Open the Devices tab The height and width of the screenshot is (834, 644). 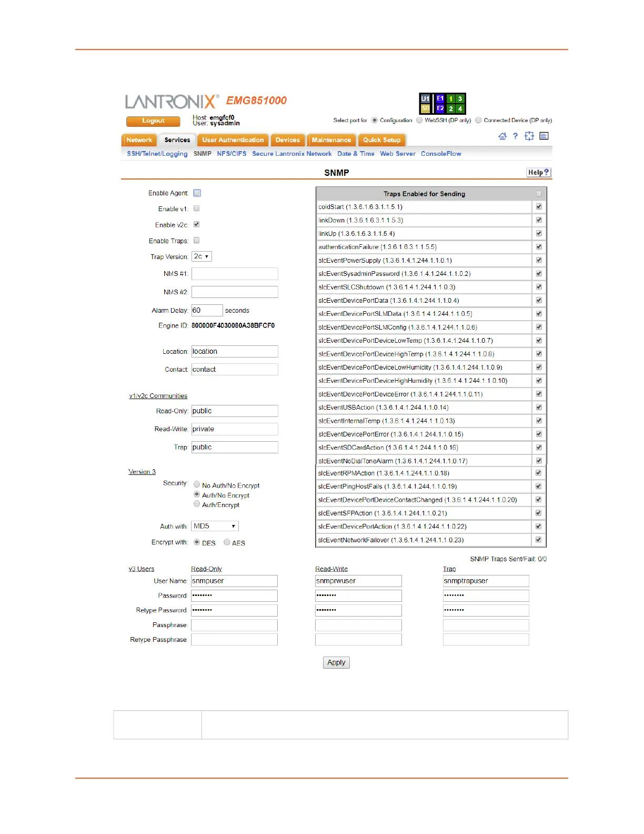288,140
